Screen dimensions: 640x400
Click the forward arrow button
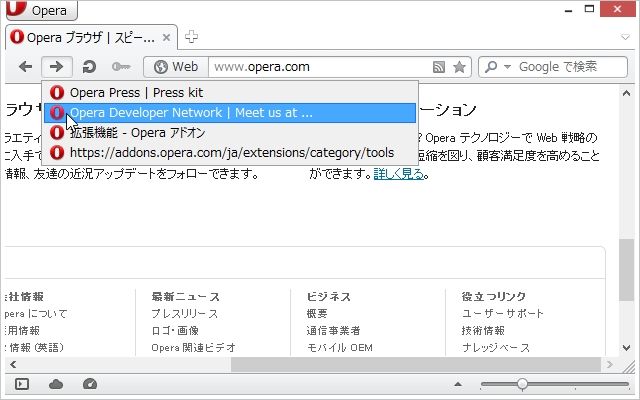click(x=57, y=67)
